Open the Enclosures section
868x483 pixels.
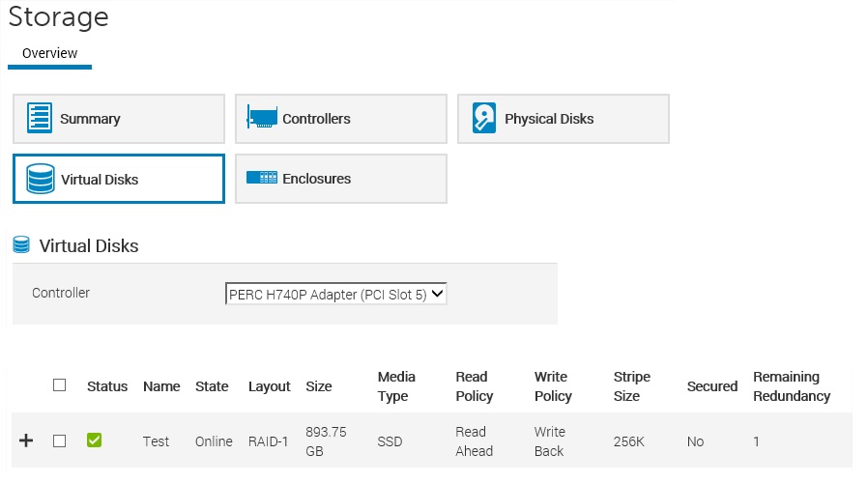(x=340, y=179)
